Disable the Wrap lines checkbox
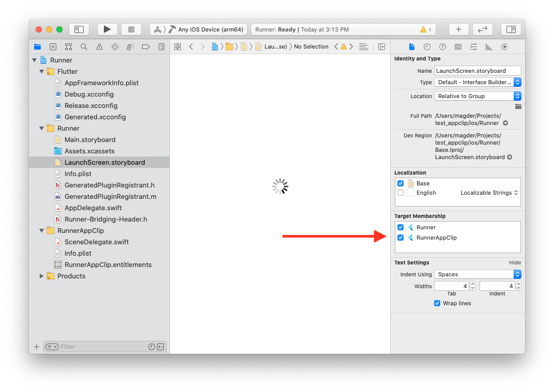Viewport: 554px width, 392px height. pyautogui.click(x=437, y=303)
